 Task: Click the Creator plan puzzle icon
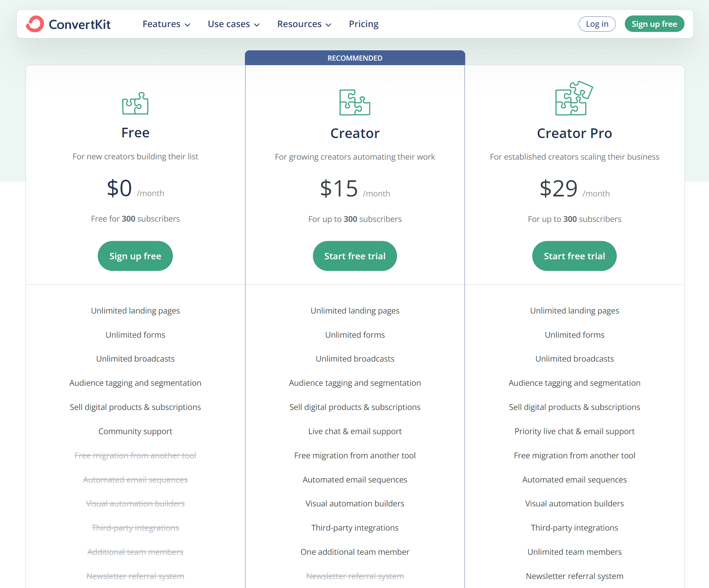pos(354,102)
